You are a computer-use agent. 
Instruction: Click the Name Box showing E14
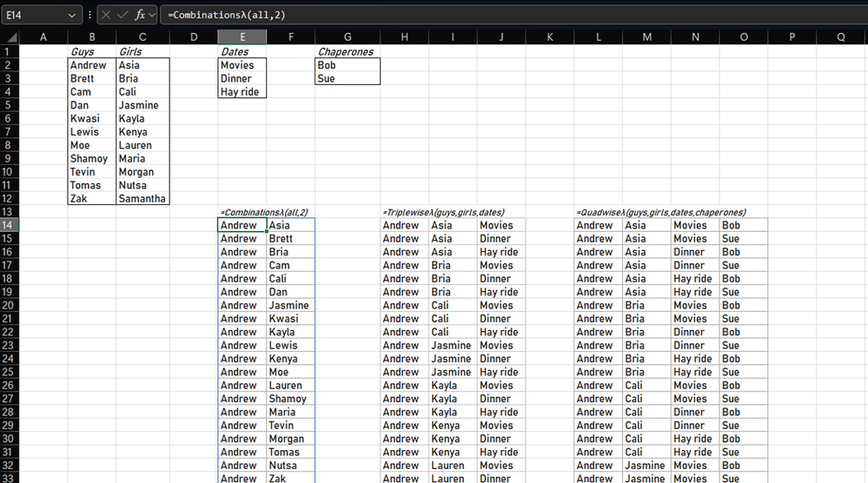click(x=41, y=15)
